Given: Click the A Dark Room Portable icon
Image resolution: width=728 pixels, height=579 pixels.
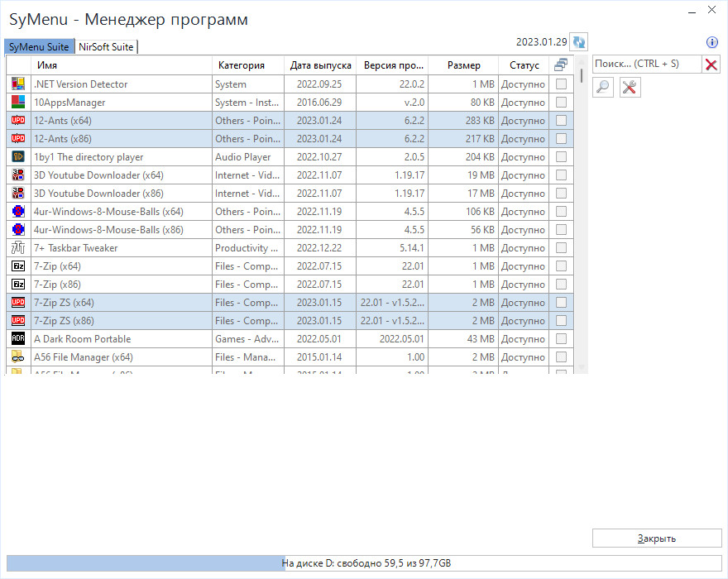Looking at the screenshot, I should pos(18,338).
